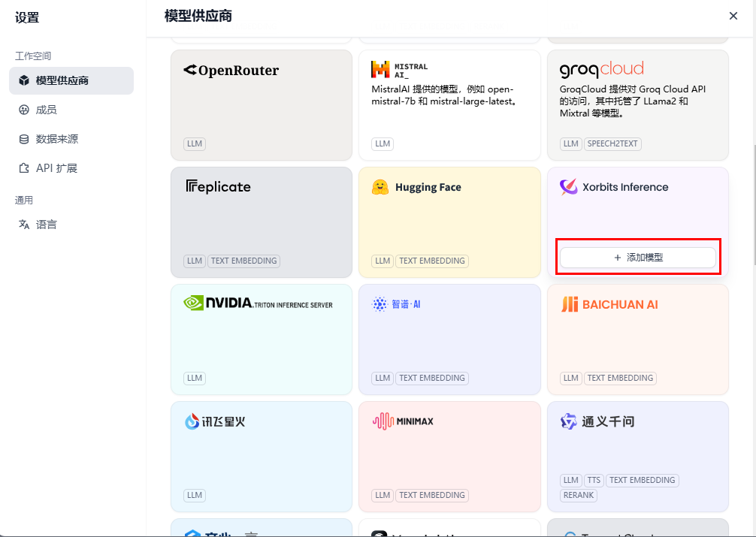Click TEXT EMBEDDING tag on 智谱·AI card
Viewport: 756px width, 537px height.
(432, 378)
